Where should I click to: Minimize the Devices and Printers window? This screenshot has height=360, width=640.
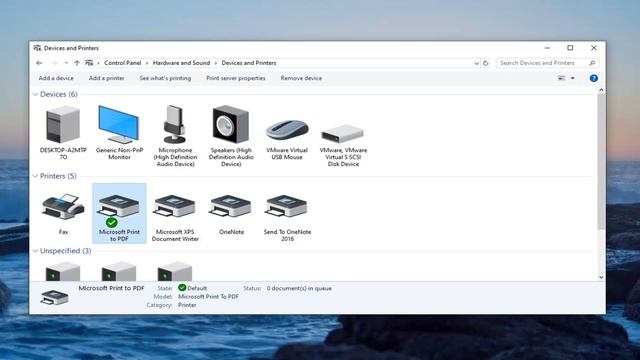547,48
